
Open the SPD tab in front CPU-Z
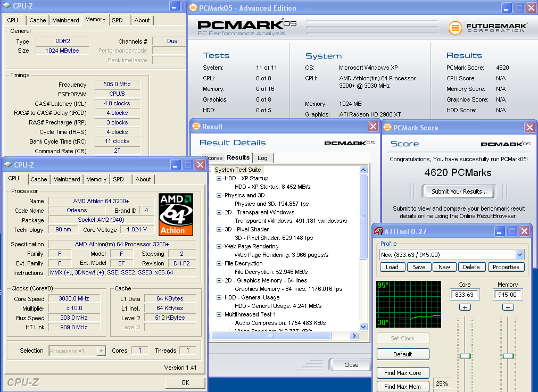(x=118, y=179)
